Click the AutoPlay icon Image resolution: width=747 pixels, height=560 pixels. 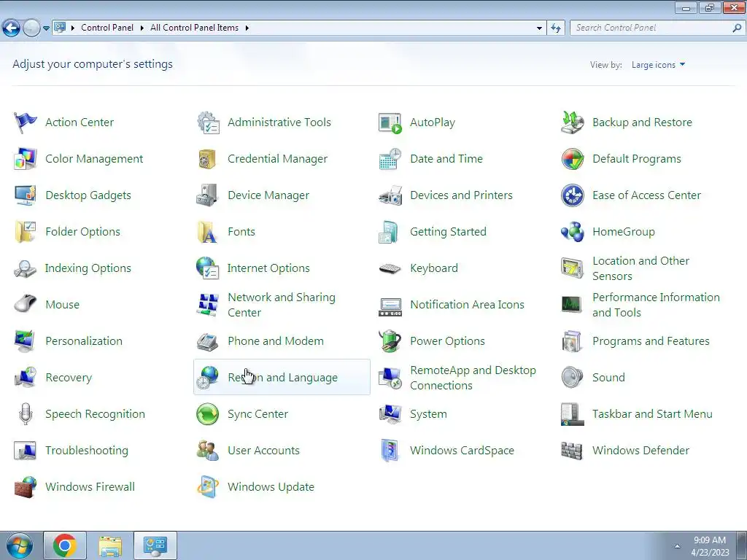pyautogui.click(x=390, y=122)
